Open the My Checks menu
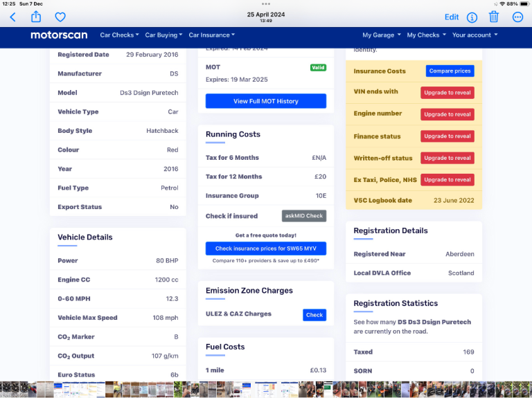 click(x=425, y=35)
